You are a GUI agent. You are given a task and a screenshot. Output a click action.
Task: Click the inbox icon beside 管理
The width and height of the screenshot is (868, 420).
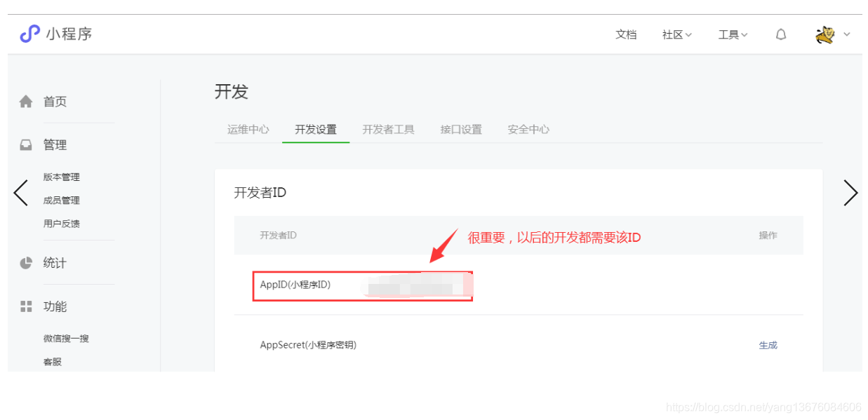[26, 145]
